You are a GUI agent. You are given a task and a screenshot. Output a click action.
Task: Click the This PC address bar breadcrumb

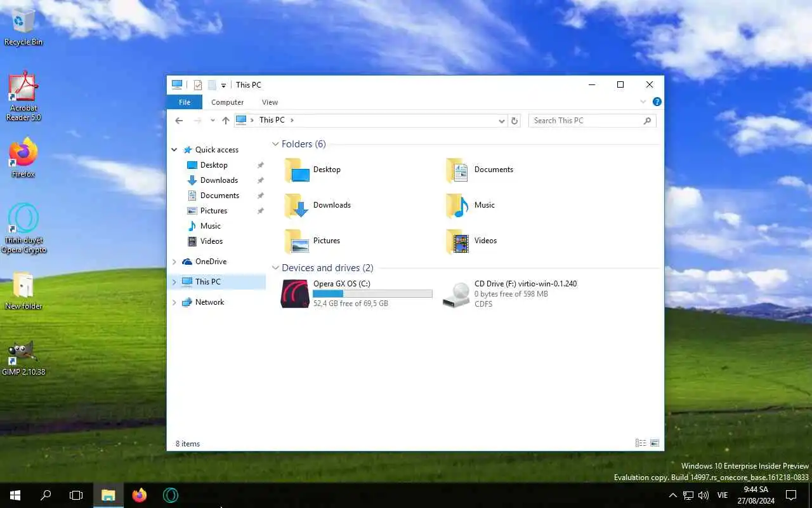click(272, 120)
